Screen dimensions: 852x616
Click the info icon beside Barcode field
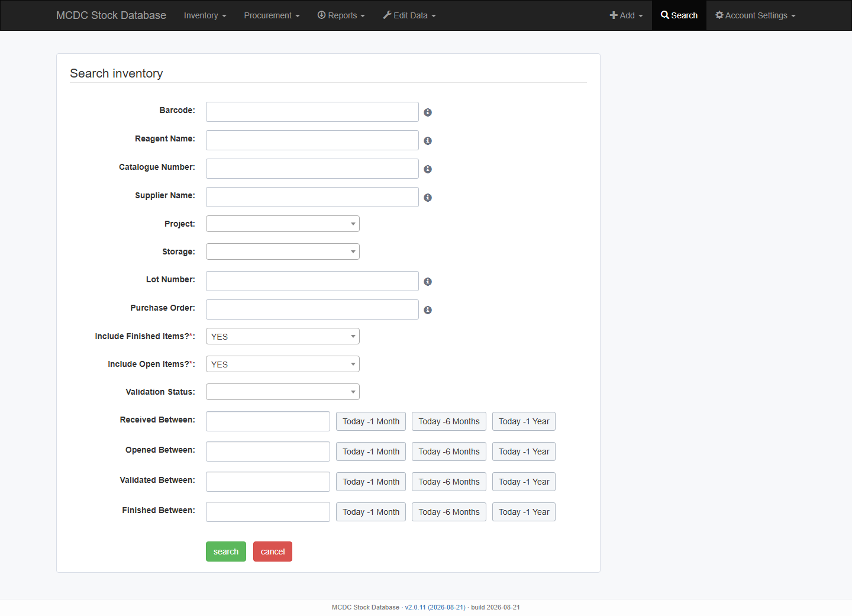(x=428, y=112)
